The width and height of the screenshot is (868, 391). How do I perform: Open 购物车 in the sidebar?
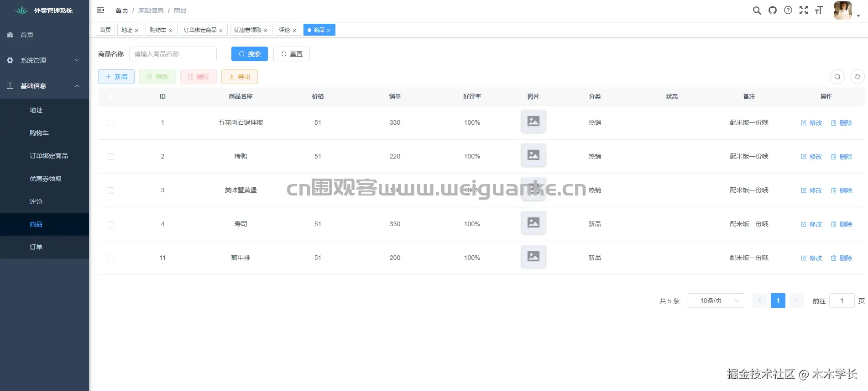pos(44,133)
